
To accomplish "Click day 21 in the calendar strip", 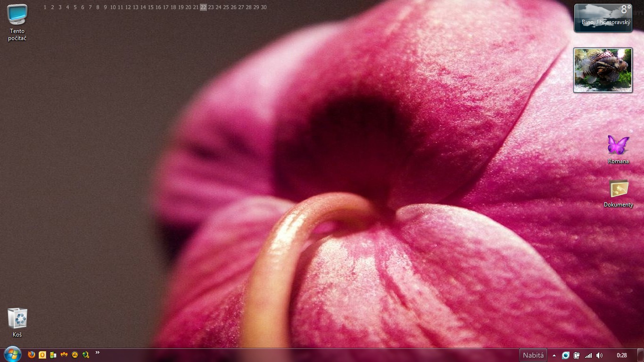I will click(x=196, y=7).
